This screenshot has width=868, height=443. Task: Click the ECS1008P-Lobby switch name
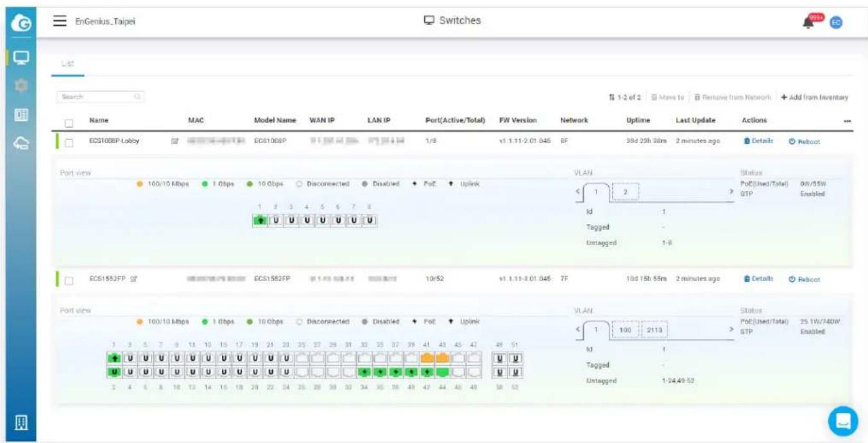click(114, 141)
